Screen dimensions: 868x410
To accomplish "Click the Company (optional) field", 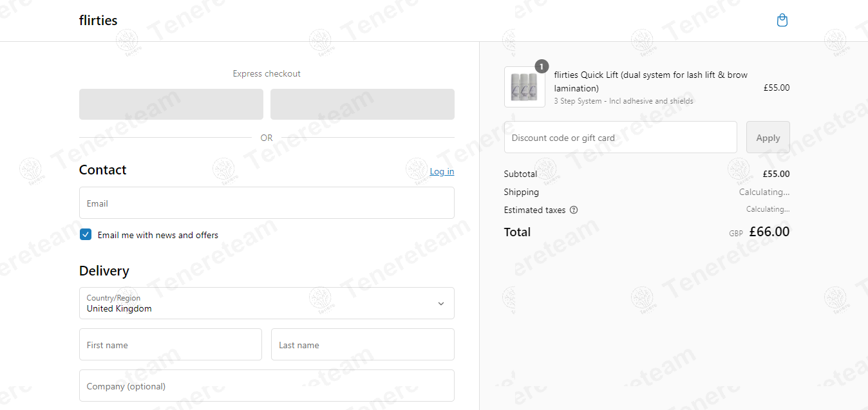I will coord(267,386).
